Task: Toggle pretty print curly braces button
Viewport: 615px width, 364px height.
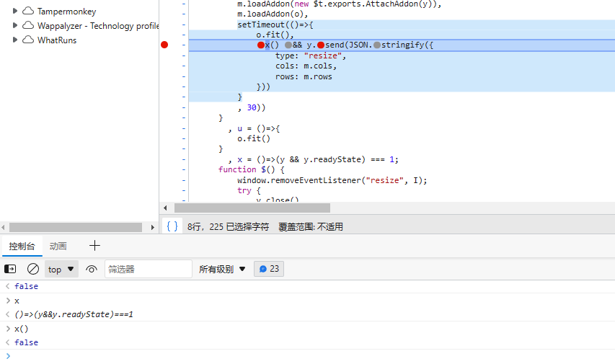Action: tap(172, 226)
